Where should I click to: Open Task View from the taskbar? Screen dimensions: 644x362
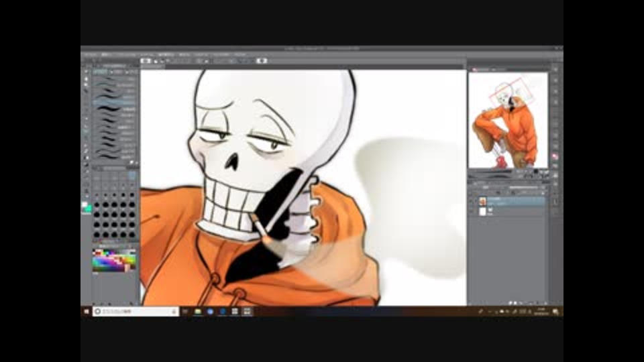(185, 312)
